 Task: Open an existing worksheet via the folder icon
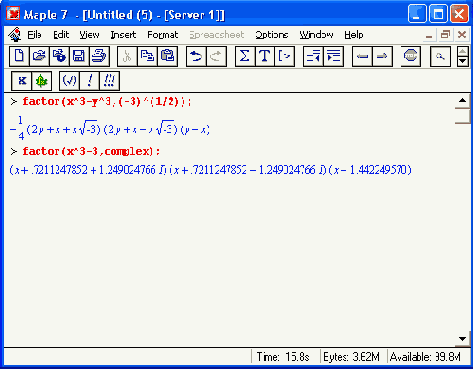39,56
